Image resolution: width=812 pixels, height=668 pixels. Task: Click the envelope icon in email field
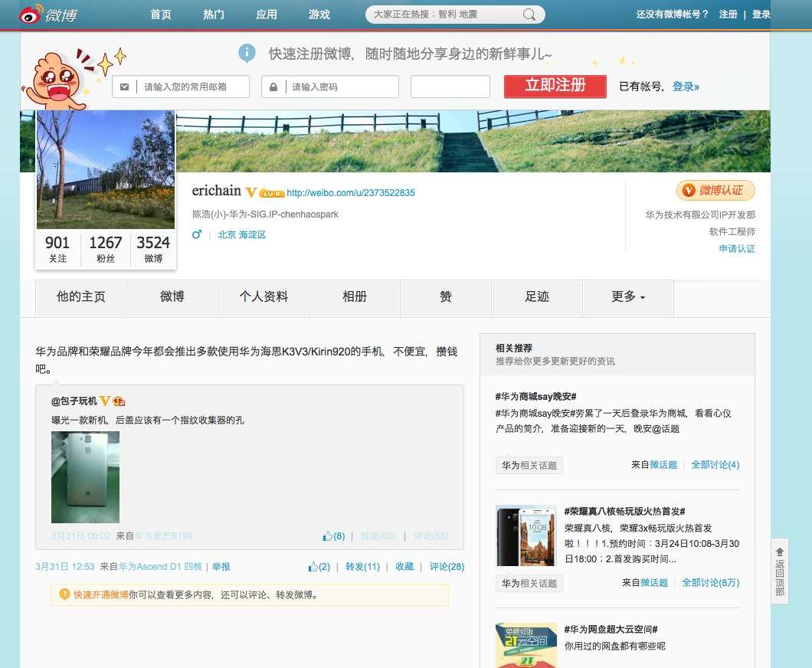pyautogui.click(x=124, y=87)
